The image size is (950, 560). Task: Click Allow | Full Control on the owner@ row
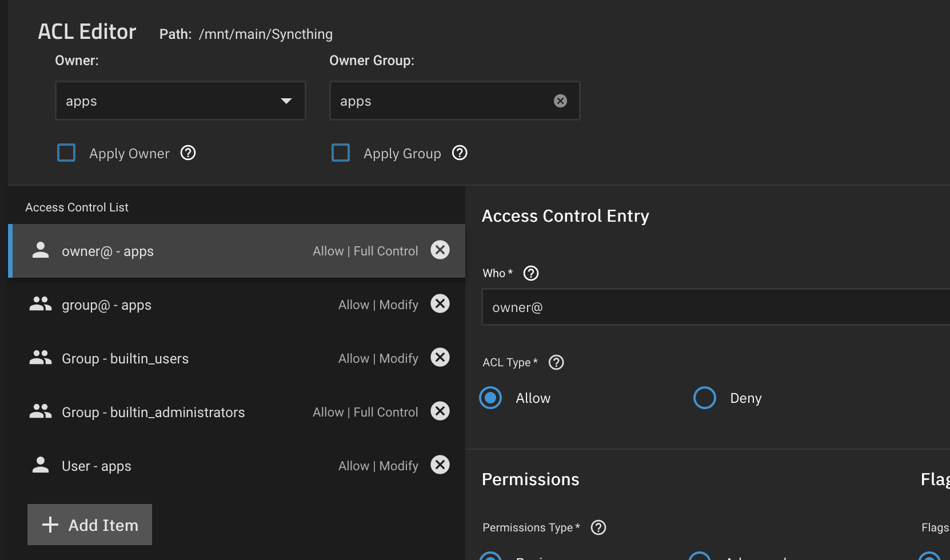coord(365,251)
